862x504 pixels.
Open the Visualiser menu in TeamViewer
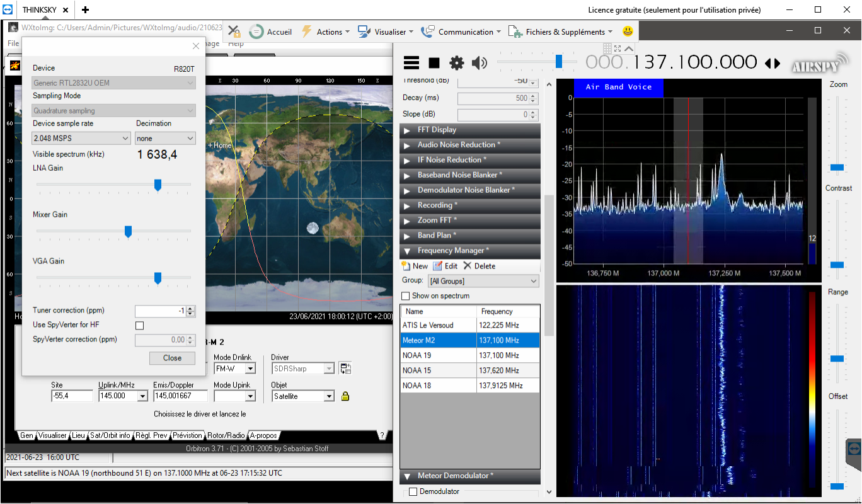[x=386, y=31]
